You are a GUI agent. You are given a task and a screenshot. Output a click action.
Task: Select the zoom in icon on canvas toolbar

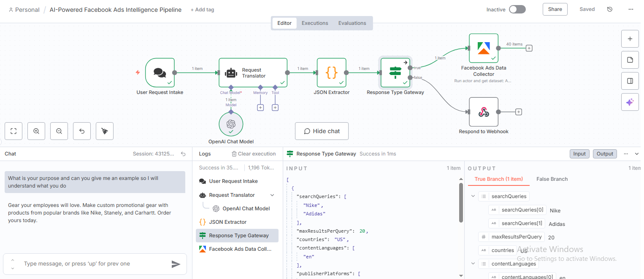point(36,131)
